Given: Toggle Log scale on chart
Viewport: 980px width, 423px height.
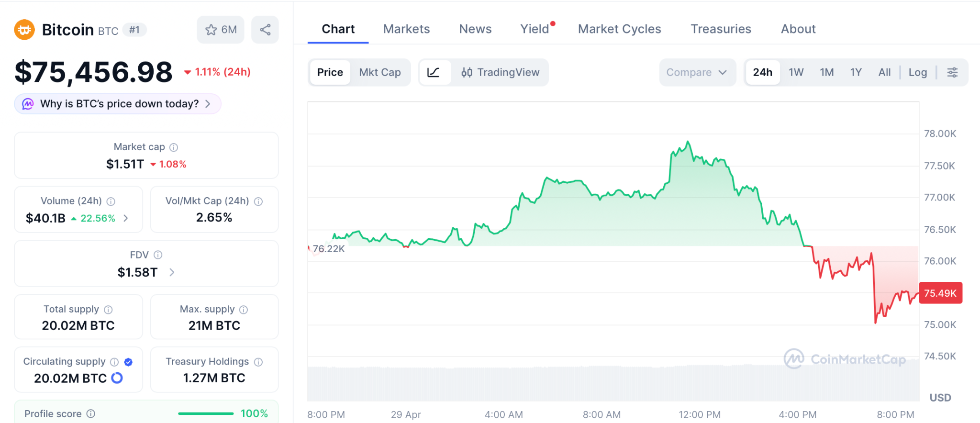Looking at the screenshot, I should click(917, 72).
